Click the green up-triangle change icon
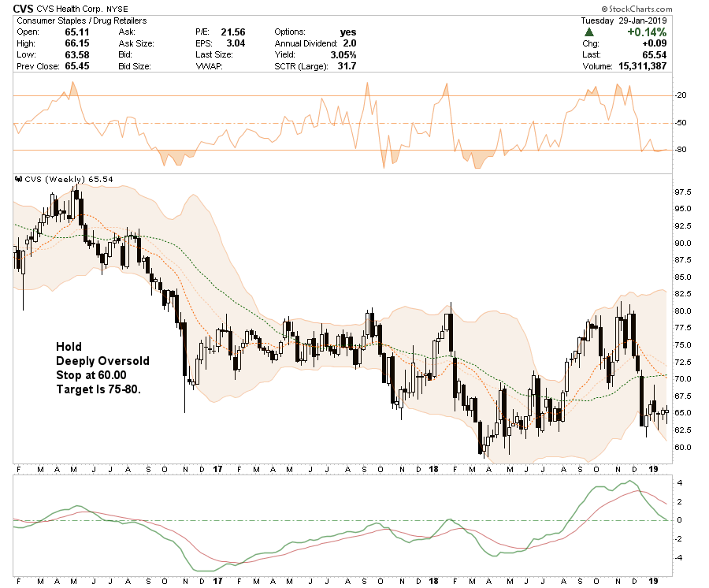 click(588, 32)
